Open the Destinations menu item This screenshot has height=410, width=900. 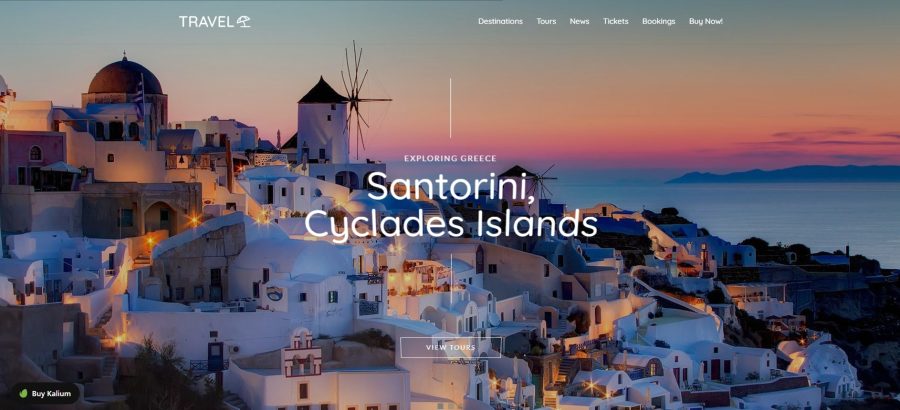click(501, 21)
